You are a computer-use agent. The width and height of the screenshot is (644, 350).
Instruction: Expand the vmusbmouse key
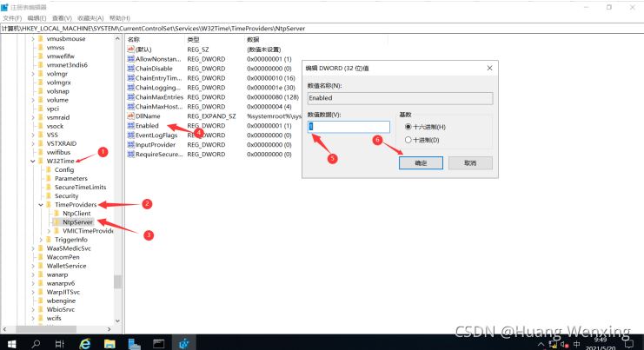pyautogui.click(x=33, y=39)
